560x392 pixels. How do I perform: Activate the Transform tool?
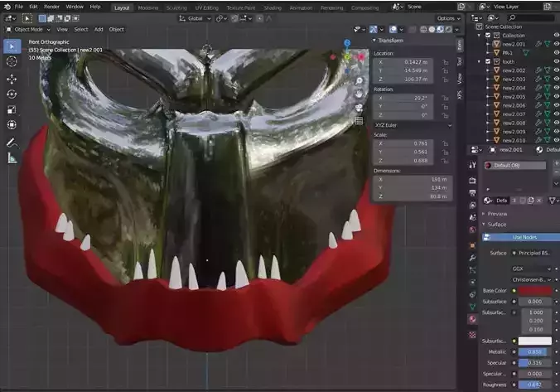(12, 125)
